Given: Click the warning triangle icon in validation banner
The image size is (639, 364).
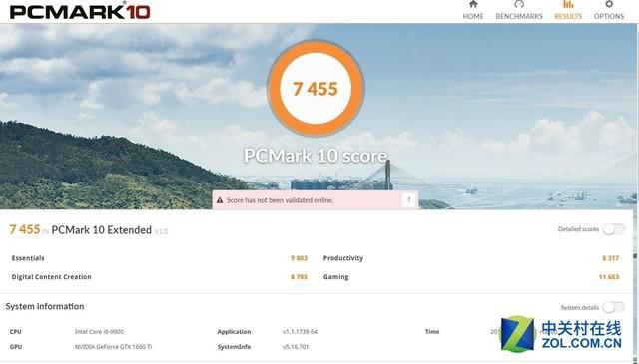Looking at the screenshot, I should pos(220,200).
